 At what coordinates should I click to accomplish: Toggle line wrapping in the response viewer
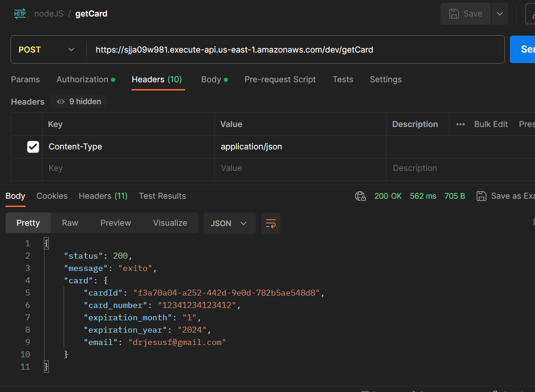270,223
